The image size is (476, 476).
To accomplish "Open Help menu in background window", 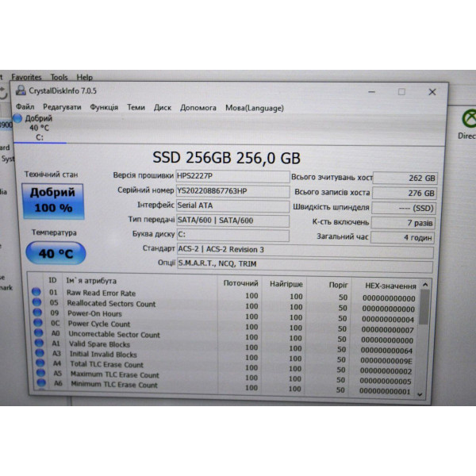I will pyautogui.click(x=84, y=78).
